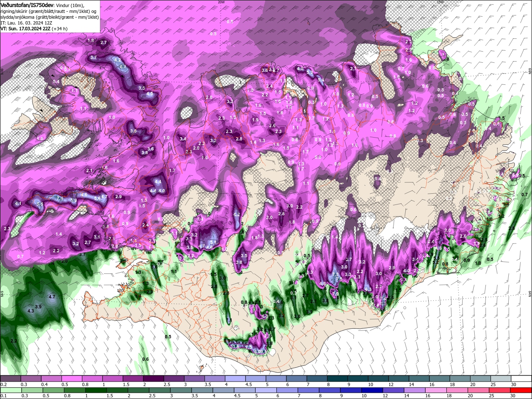The width and height of the screenshot is (532, 399).
Task: Pick the pale green 0.1 rain-scale swatch
Action: pyautogui.click(x=10, y=390)
